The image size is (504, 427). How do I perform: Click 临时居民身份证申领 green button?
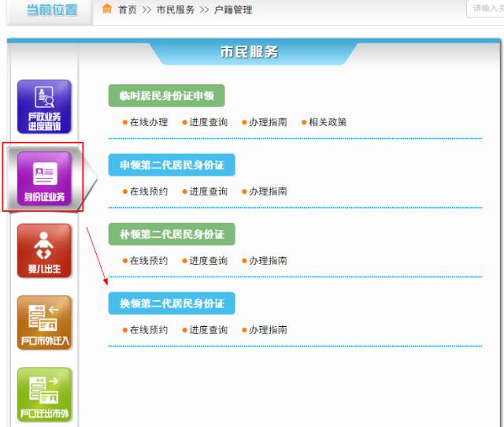coord(166,95)
